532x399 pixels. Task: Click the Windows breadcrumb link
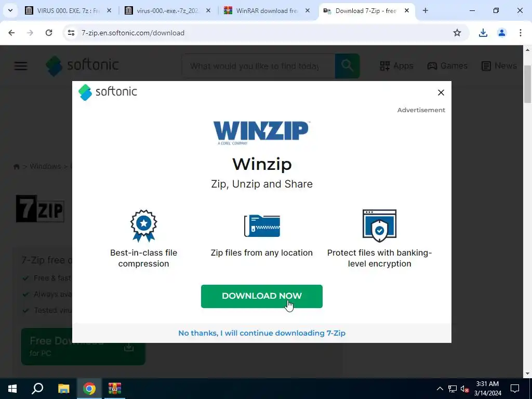tap(45, 166)
